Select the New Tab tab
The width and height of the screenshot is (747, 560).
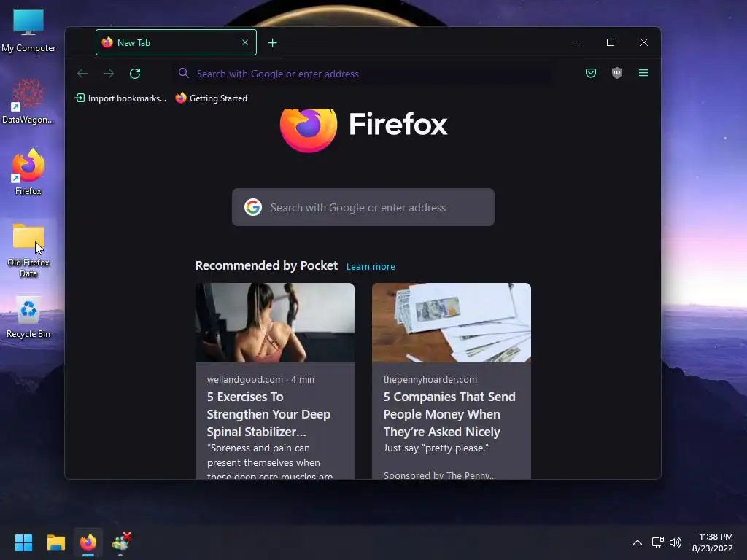pyautogui.click(x=176, y=42)
